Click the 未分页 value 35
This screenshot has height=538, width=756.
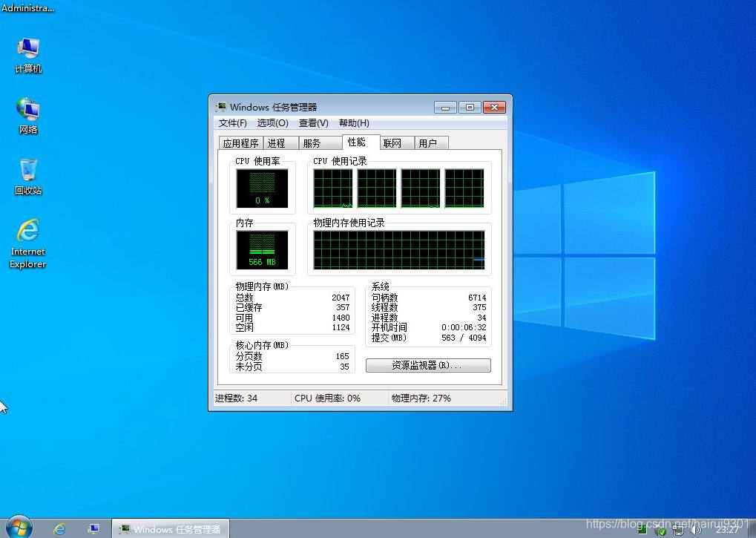[344, 367]
